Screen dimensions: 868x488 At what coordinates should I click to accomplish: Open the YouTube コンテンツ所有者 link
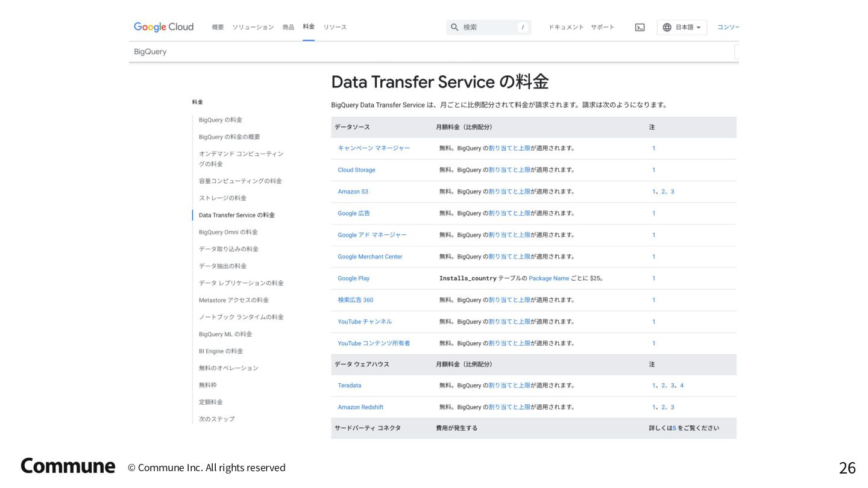pos(374,343)
